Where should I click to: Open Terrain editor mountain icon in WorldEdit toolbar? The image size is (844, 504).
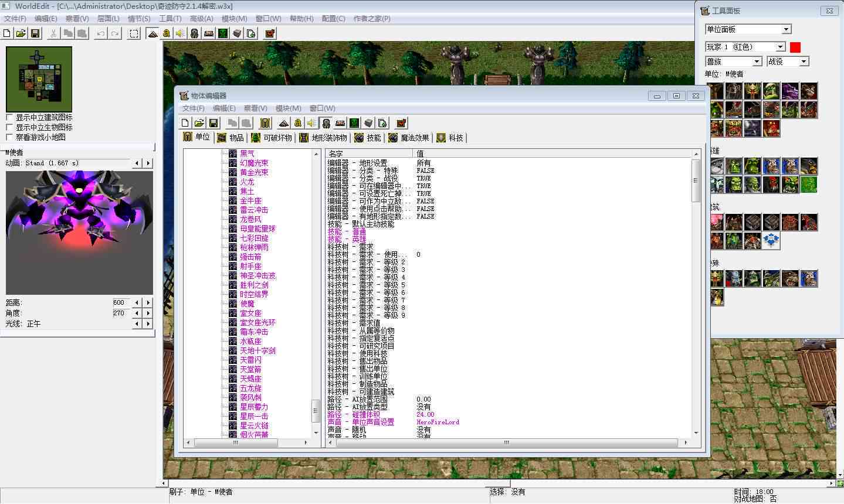pos(153,33)
